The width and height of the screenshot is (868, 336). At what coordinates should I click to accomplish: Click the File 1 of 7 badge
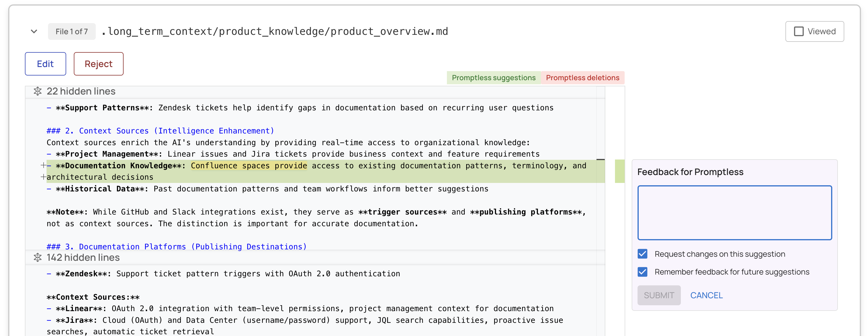(71, 31)
